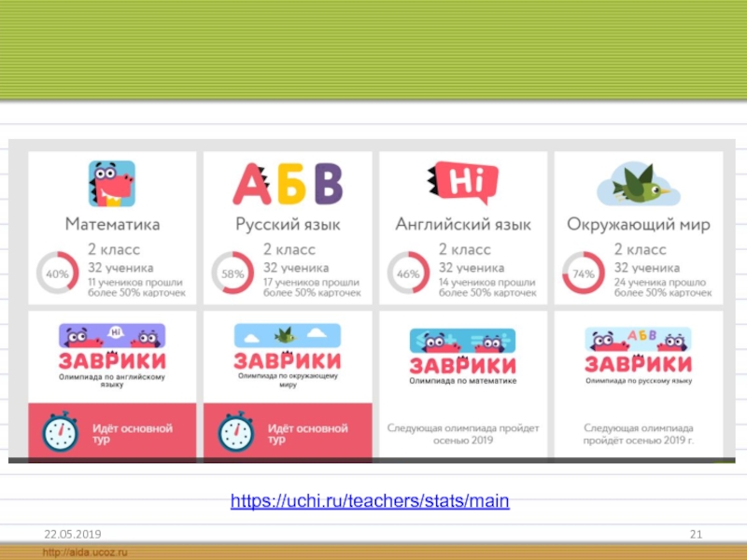Click '17 учеников прошли более 50% карточек' text
This screenshot has width=747, height=560.
(313, 287)
